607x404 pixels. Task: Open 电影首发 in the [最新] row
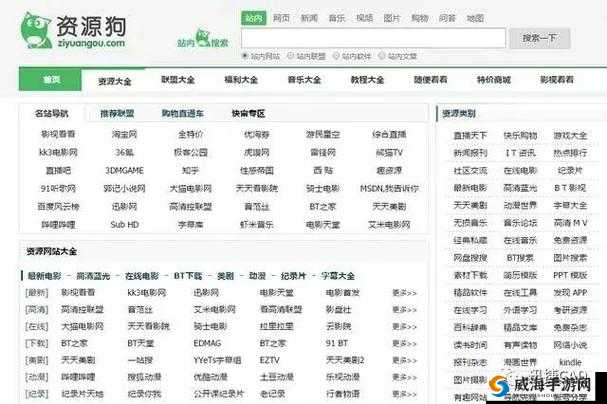coord(343,293)
